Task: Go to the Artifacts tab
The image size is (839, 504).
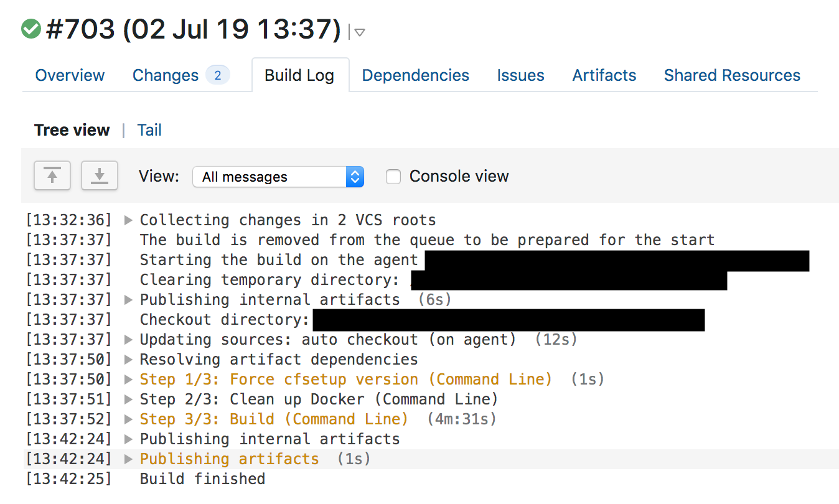Action: tap(604, 75)
